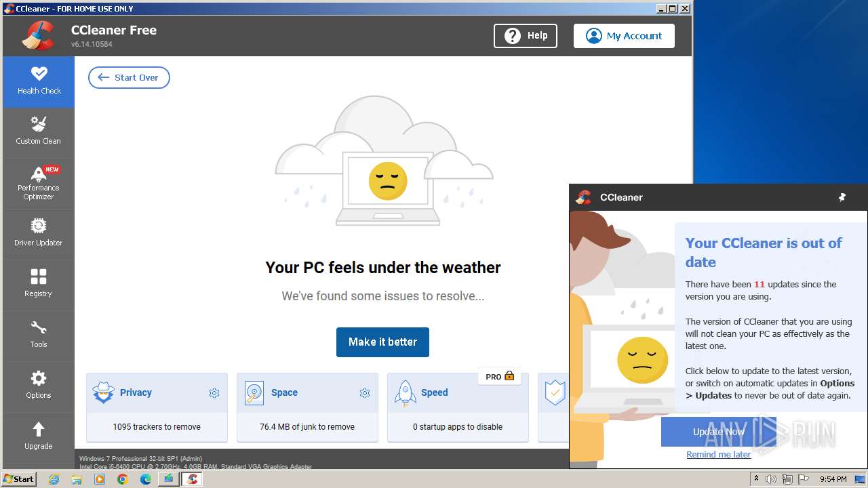Click the CCleaner logo in header

38,35
